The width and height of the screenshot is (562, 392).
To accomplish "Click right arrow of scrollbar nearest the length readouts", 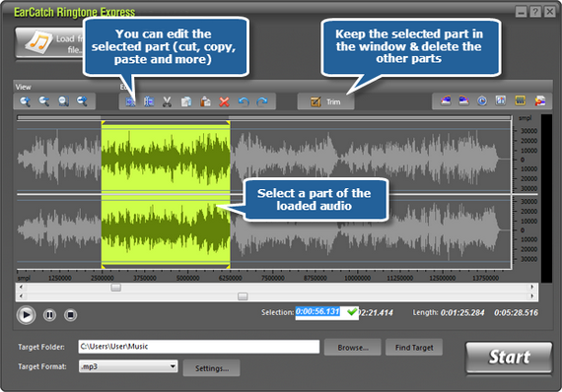I will pyautogui.click(x=531, y=296).
